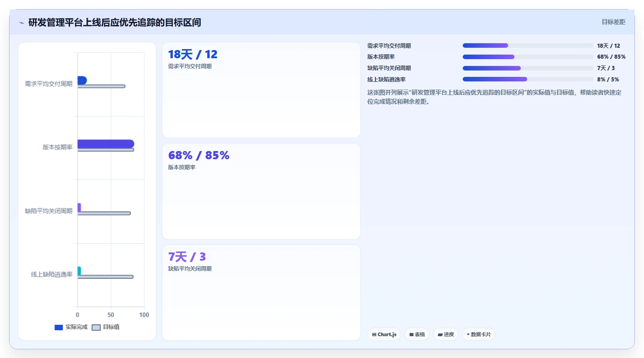Click the 目标差距 label in header
This screenshot has width=644, height=358.
click(613, 22)
